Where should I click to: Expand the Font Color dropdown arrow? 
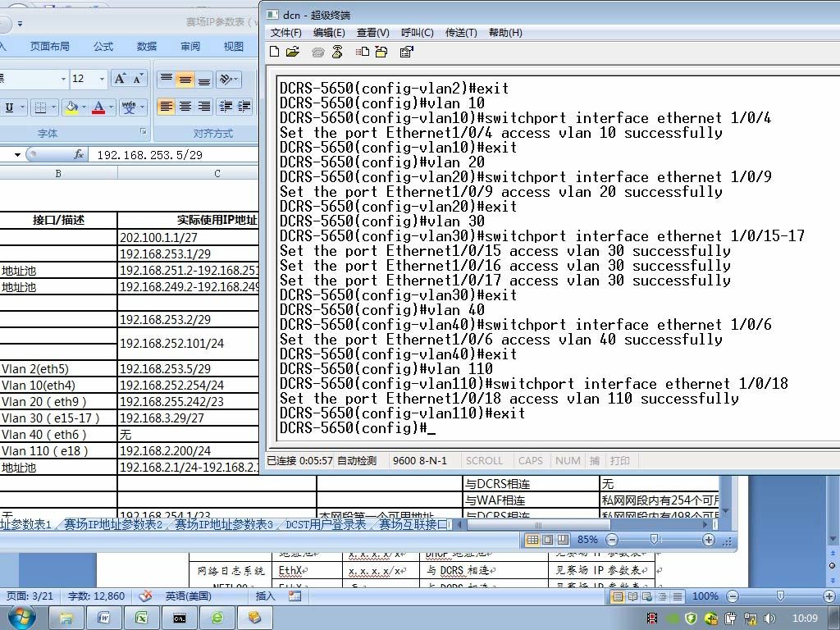click(112, 107)
